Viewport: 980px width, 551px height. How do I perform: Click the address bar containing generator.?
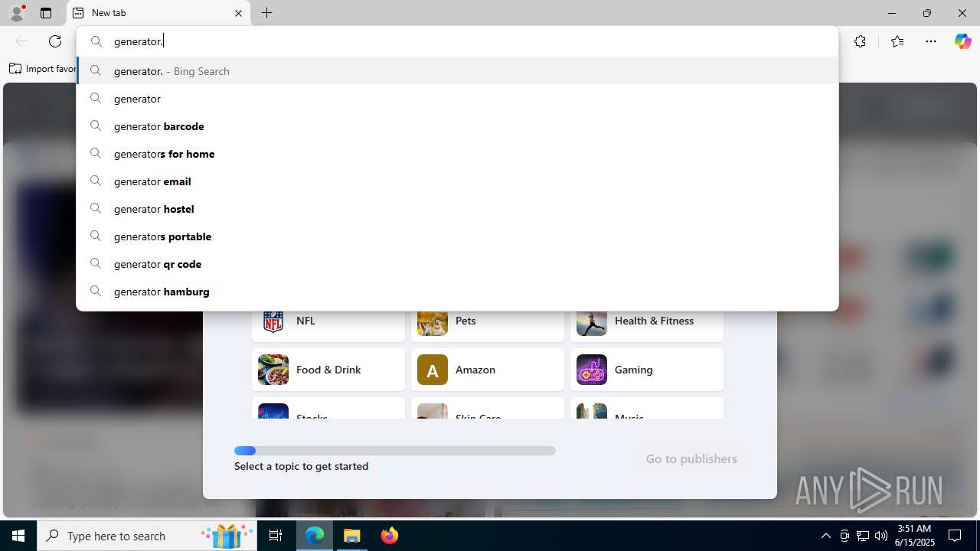point(457,41)
